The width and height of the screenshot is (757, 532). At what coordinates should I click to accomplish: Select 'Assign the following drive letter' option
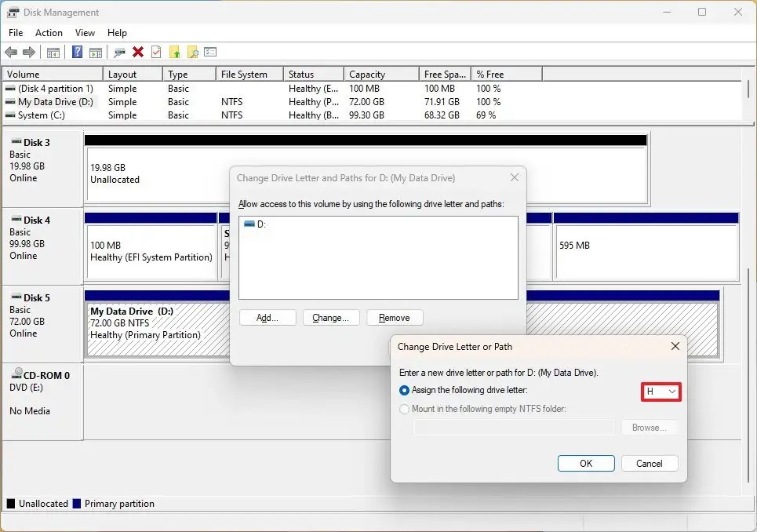[405, 391]
